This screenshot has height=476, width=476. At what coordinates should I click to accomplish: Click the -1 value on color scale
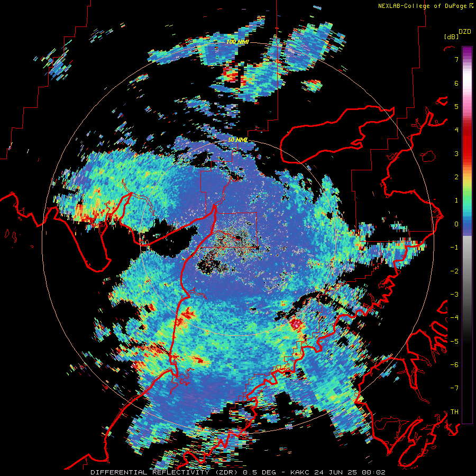(454, 248)
